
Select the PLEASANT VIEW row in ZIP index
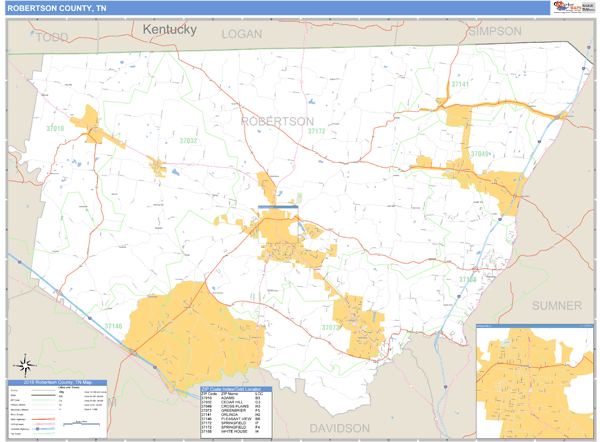pos(232,419)
